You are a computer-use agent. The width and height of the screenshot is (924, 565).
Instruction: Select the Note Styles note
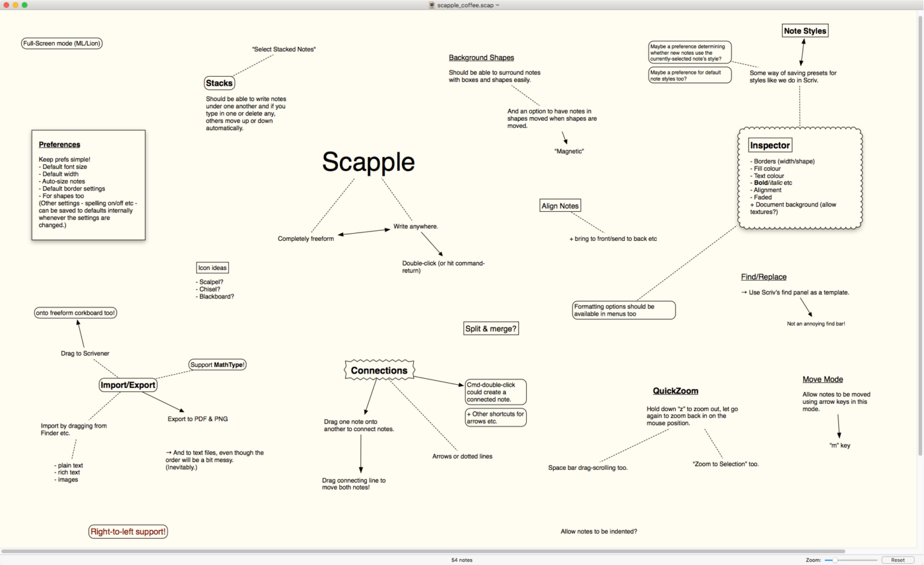[x=805, y=30]
